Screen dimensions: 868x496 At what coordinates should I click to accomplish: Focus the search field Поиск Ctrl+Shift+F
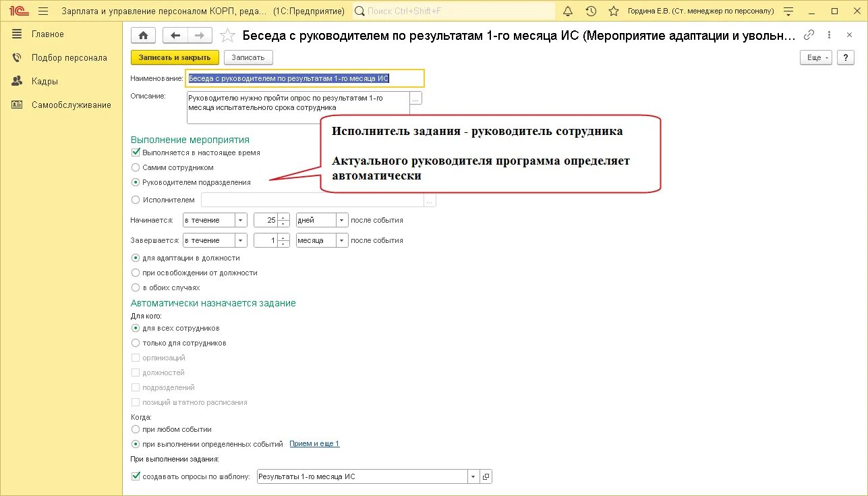pos(454,11)
